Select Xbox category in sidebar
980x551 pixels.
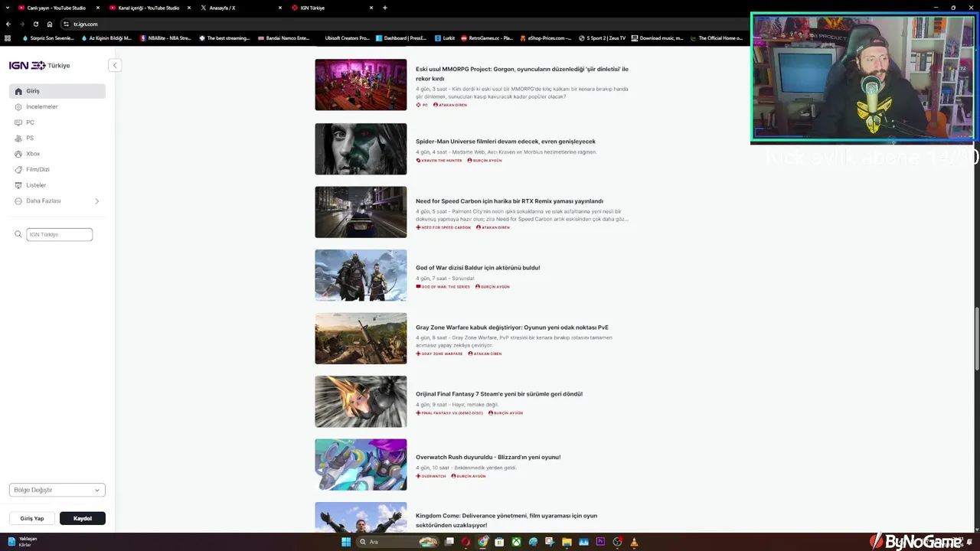click(57, 154)
